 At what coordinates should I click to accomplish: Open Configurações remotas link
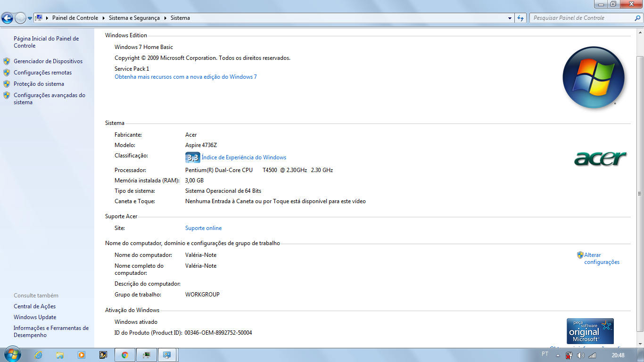tap(43, 73)
